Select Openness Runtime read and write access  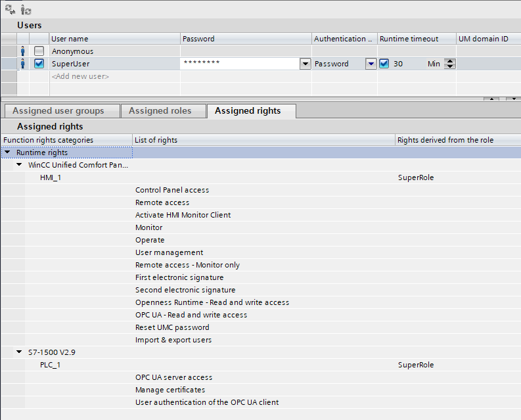tap(212, 302)
